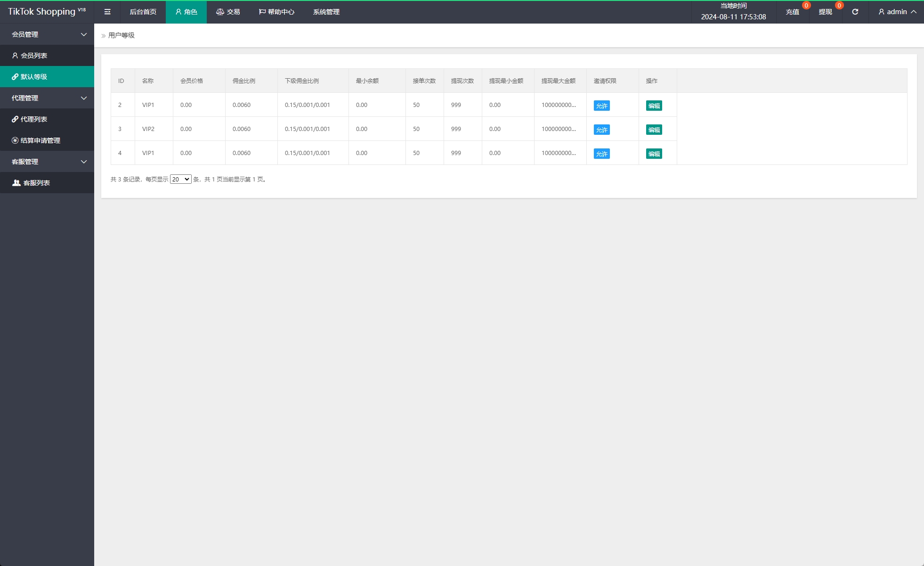This screenshot has height=566, width=924.
Task: Open 代理列表 from the sidebar
Action: point(34,119)
